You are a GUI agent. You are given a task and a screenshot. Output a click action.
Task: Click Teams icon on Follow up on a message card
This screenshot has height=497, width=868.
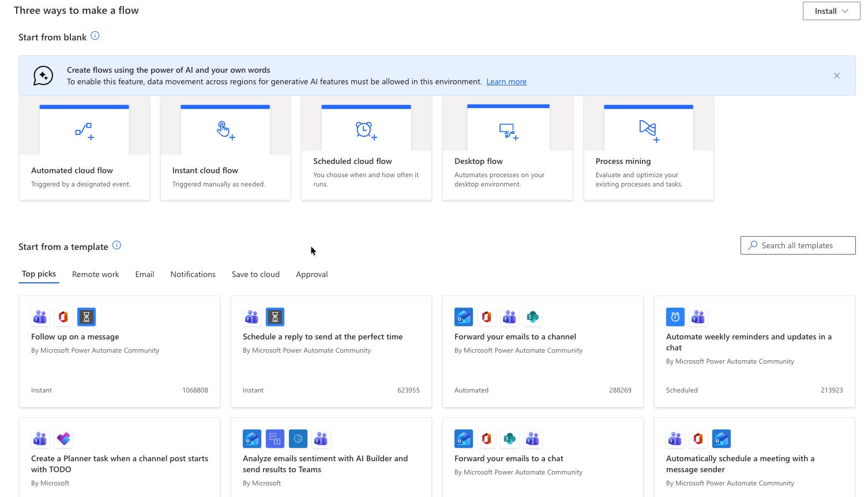click(40, 317)
